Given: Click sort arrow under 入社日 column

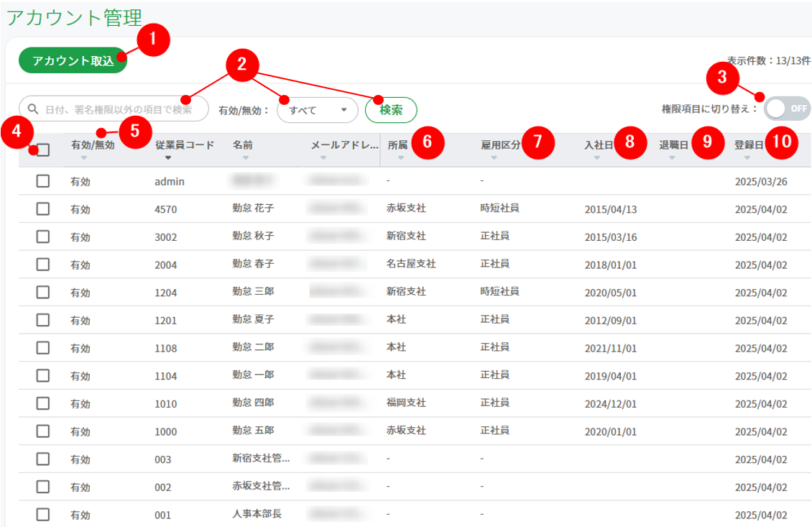Looking at the screenshot, I should coord(597,157).
